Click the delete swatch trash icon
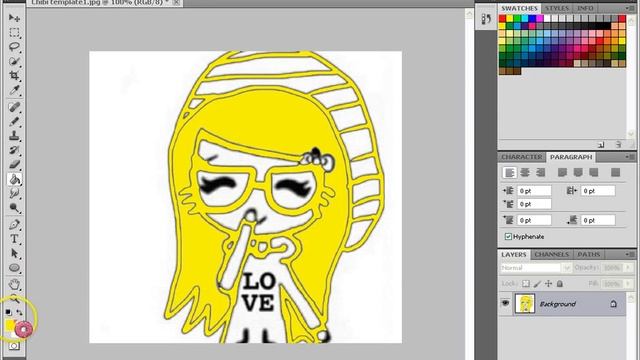640x360 pixels. click(x=618, y=144)
